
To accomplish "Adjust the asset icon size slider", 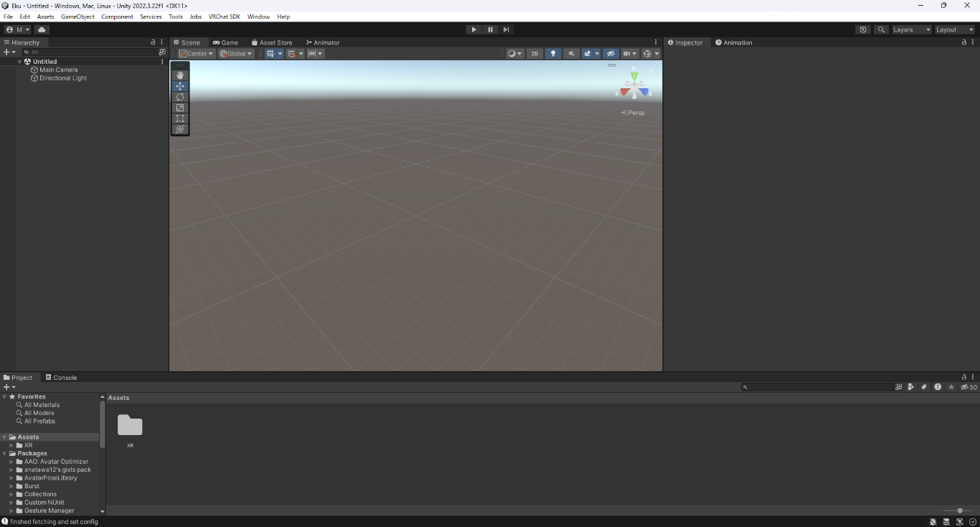I will pos(959,510).
